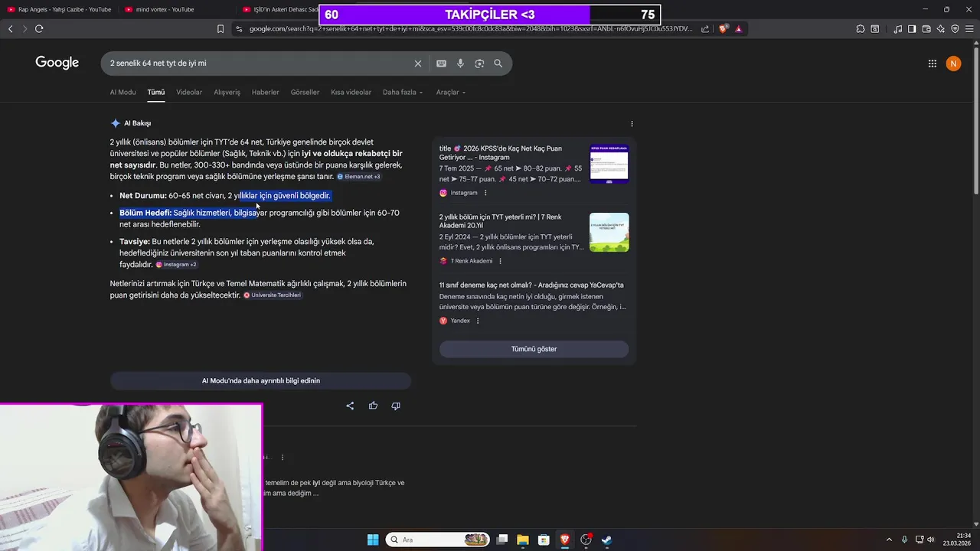
Task: Show hidden system tray icons chevron
Action: (x=889, y=540)
